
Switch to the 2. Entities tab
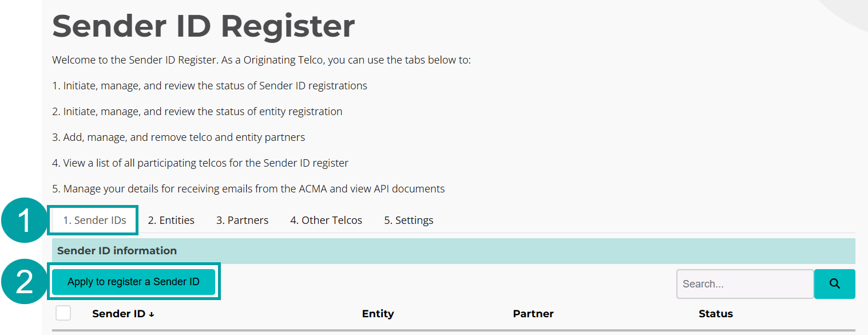coord(171,220)
